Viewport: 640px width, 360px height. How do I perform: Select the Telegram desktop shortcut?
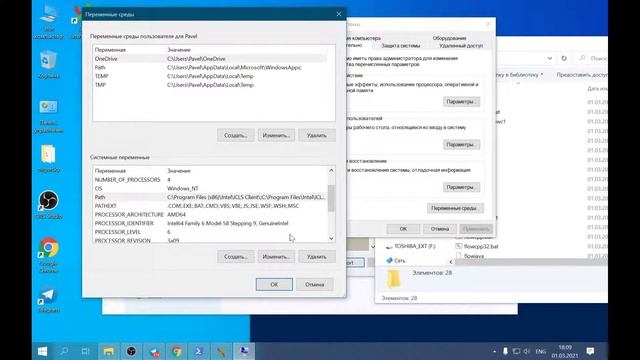[49, 300]
